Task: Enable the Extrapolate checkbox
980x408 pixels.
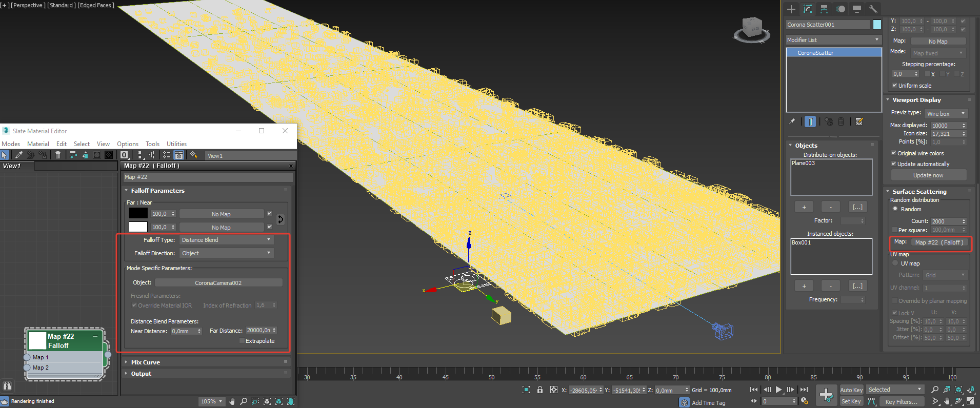Action: 242,341
